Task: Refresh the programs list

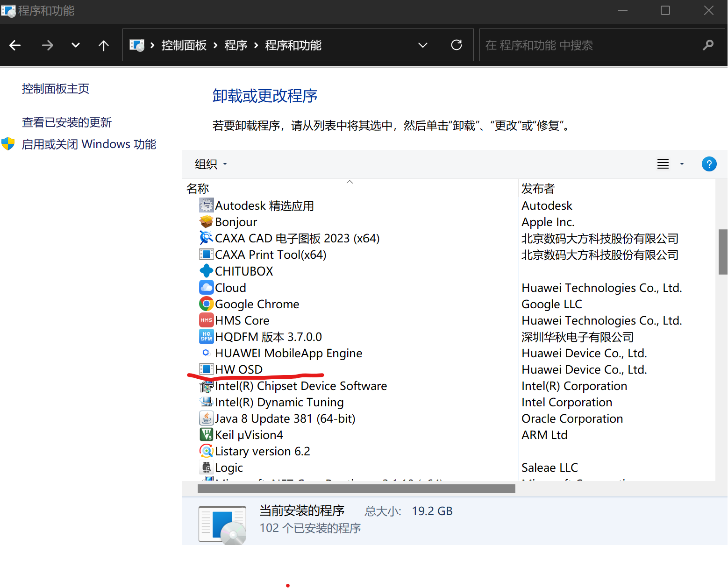Action: [x=457, y=45]
